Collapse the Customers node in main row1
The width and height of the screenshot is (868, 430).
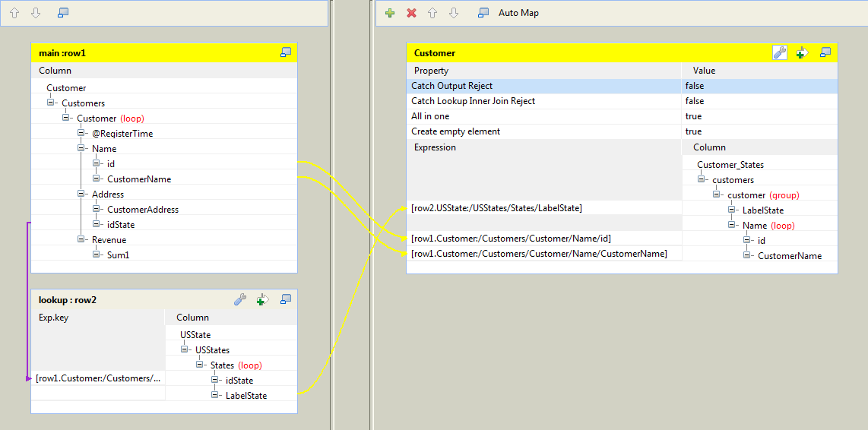(x=51, y=103)
